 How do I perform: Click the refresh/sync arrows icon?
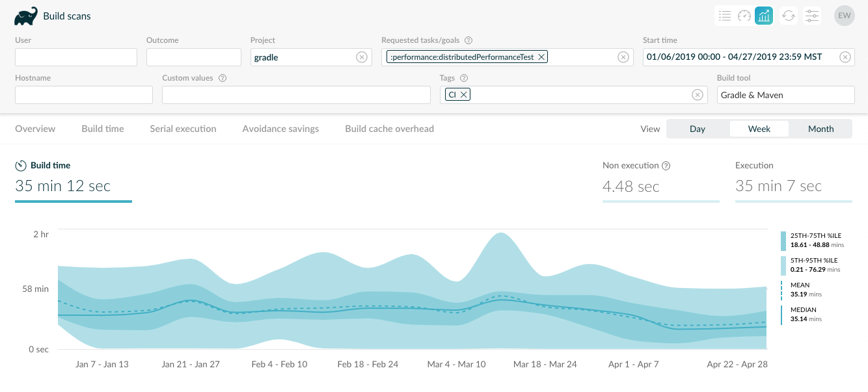(x=789, y=16)
